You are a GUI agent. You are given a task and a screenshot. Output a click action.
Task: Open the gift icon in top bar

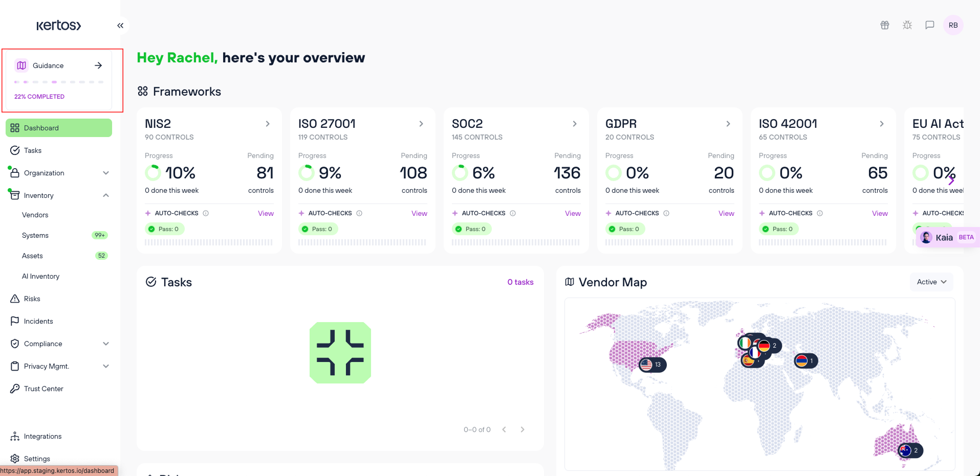tap(885, 25)
